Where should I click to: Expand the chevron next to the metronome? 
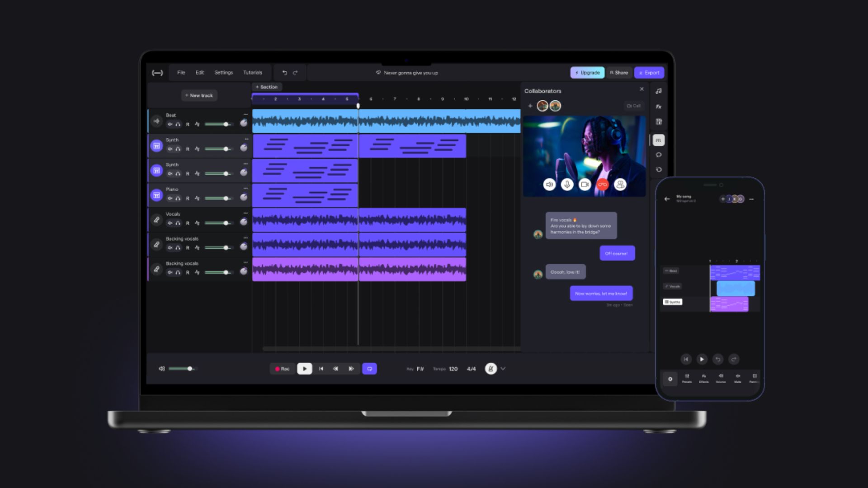point(502,369)
